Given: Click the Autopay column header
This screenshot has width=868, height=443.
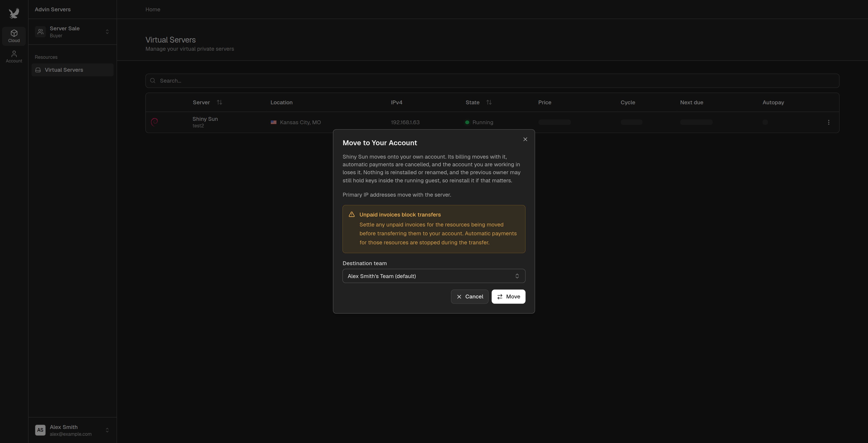Looking at the screenshot, I should [773, 102].
